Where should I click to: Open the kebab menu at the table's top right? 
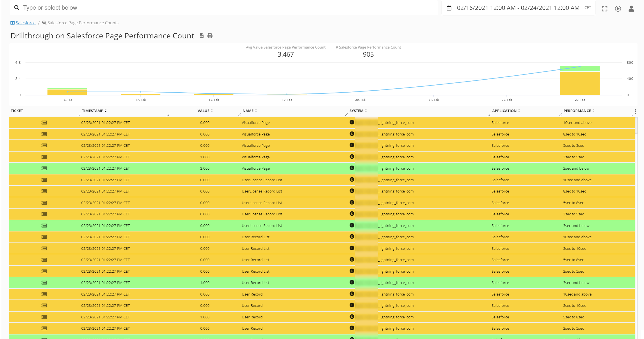point(635,111)
